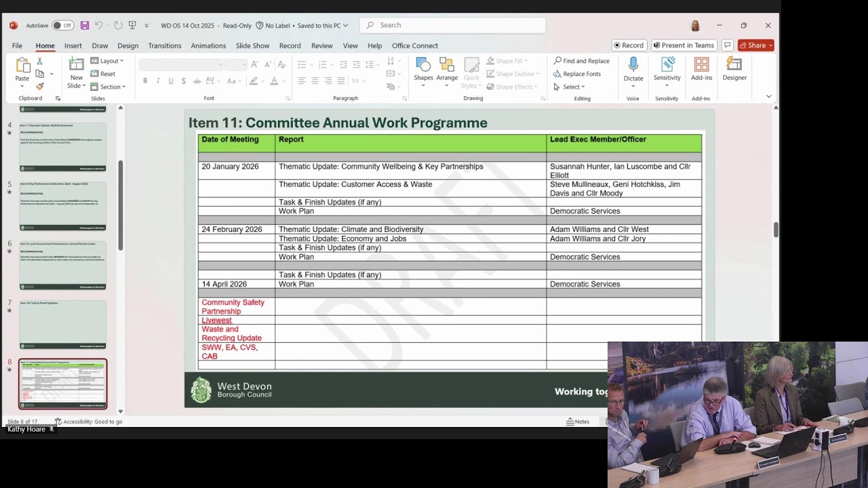The height and width of the screenshot is (488, 868).
Task: Justify text in Paragraph group
Action: pyautogui.click(x=340, y=81)
